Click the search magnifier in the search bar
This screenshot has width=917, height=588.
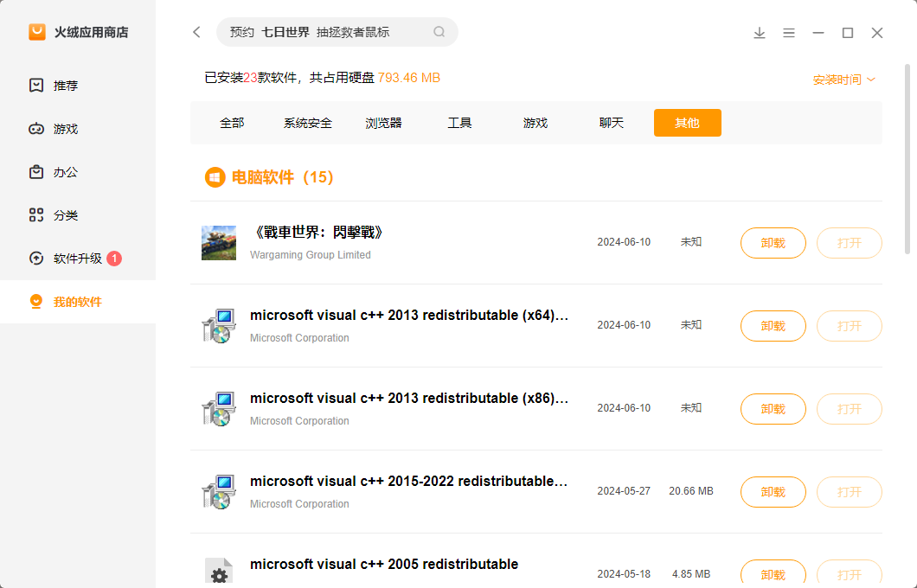pos(439,32)
